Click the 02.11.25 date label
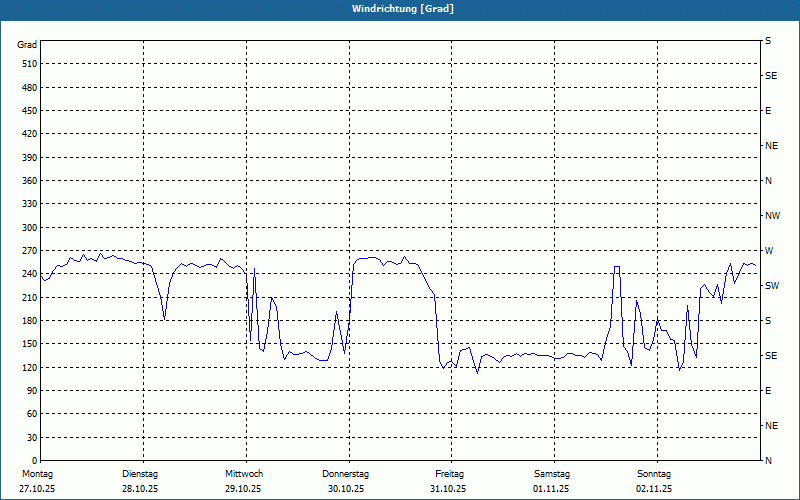This screenshot has height=500, width=800. tap(654, 489)
